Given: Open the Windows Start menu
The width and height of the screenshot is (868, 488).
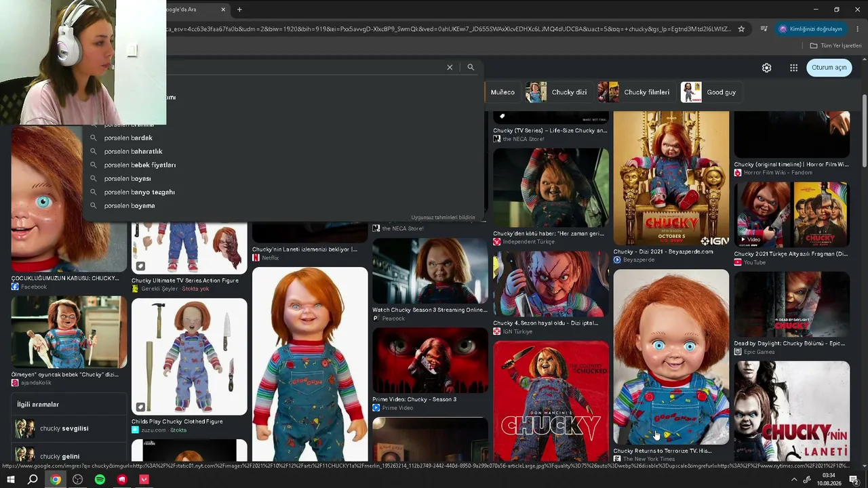Looking at the screenshot, I should pyautogui.click(x=11, y=480).
